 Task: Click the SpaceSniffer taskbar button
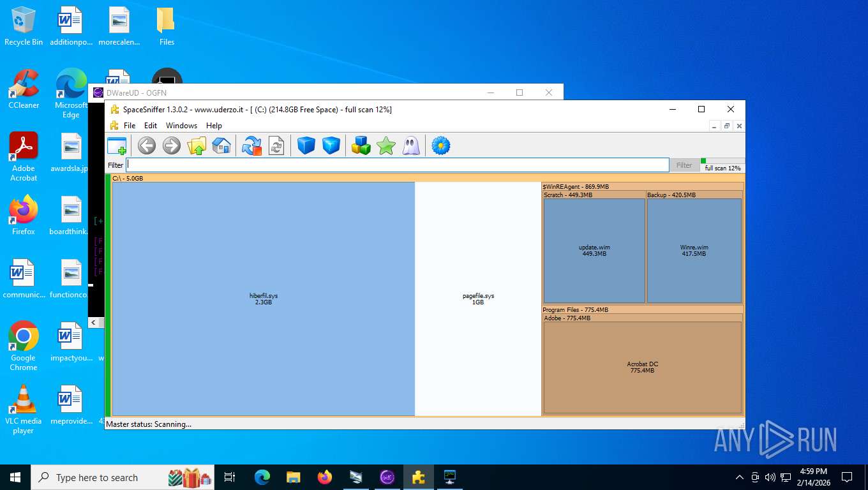(x=419, y=477)
